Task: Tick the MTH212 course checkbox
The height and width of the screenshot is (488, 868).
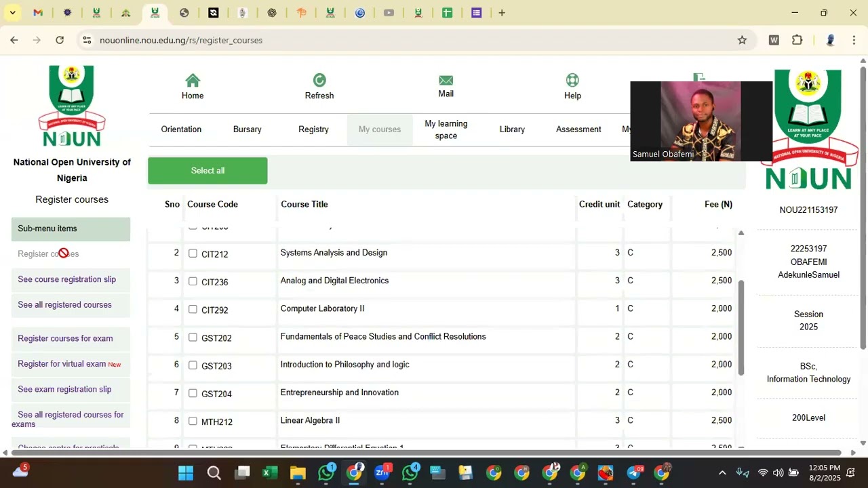Action: (x=193, y=421)
